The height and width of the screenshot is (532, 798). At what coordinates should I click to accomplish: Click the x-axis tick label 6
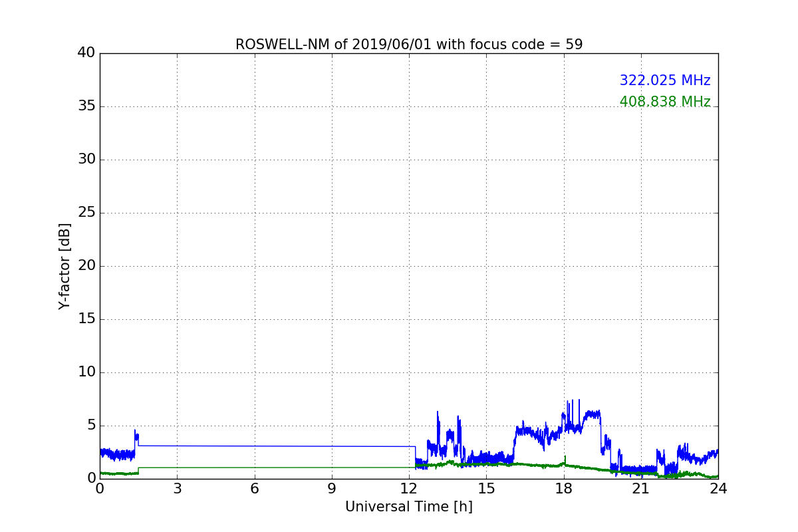[x=254, y=488]
